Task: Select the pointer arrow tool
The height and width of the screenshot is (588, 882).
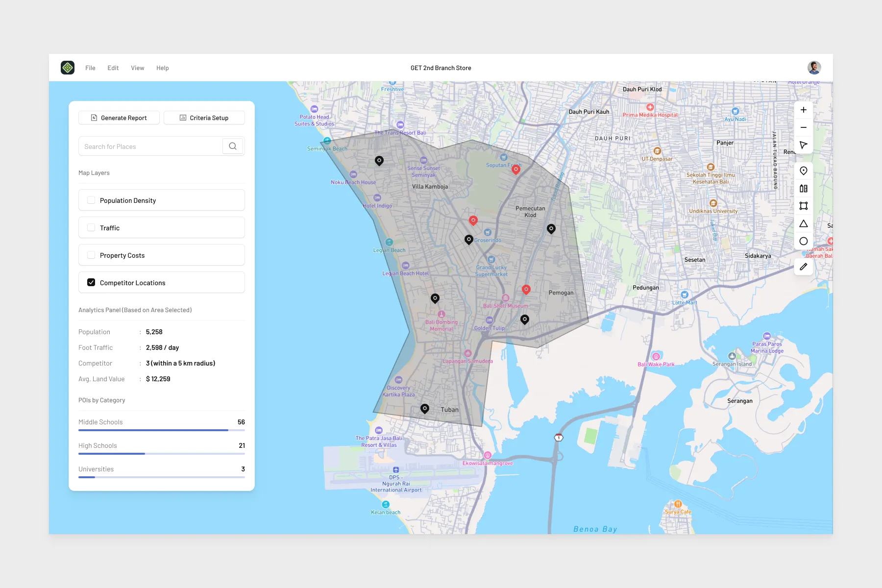Action: [x=804, y=145]
